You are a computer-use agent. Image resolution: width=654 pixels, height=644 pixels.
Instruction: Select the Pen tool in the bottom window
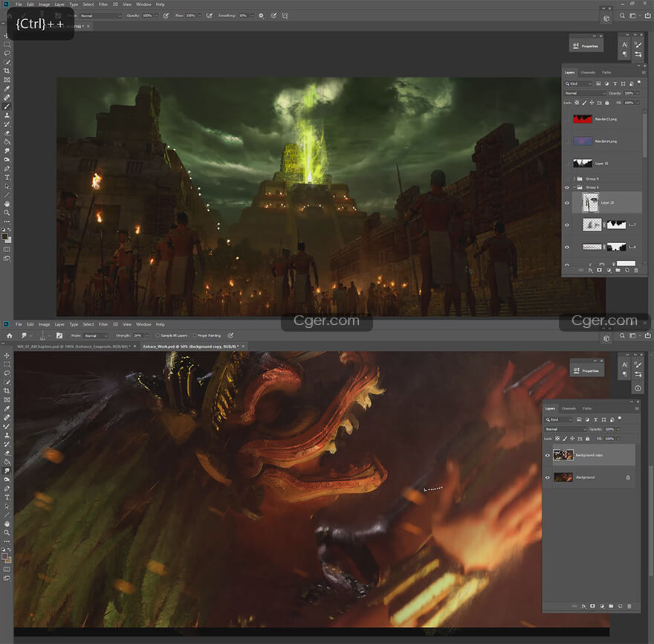(x=7, y=489)
